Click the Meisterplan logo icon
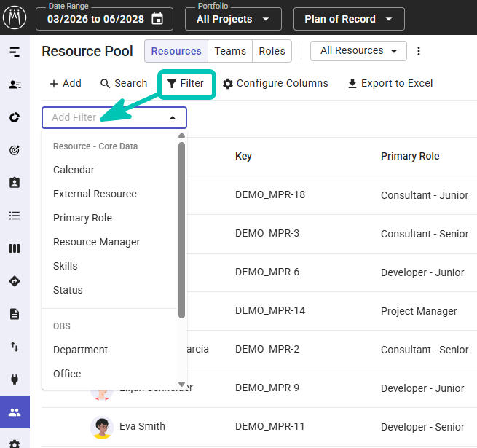 point(15,17)
